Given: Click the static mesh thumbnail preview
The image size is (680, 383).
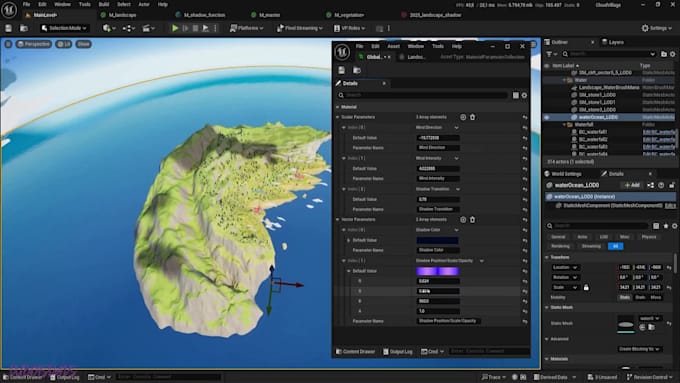Looking at the screenshot, I should 625,324.
